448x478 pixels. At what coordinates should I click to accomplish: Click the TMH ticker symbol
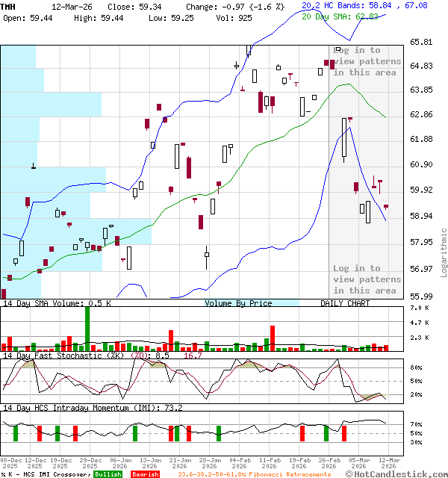click(8, 6)
